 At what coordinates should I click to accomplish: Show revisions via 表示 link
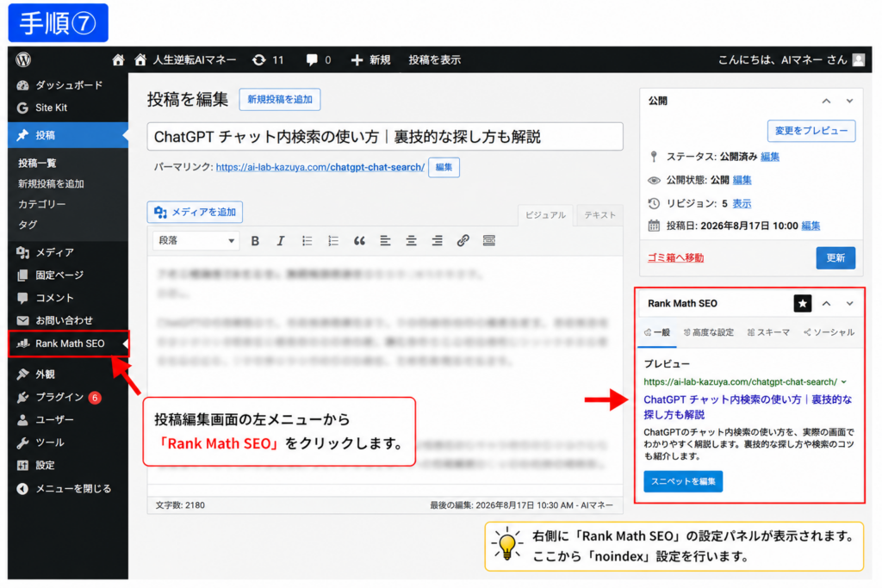point(742,203)
